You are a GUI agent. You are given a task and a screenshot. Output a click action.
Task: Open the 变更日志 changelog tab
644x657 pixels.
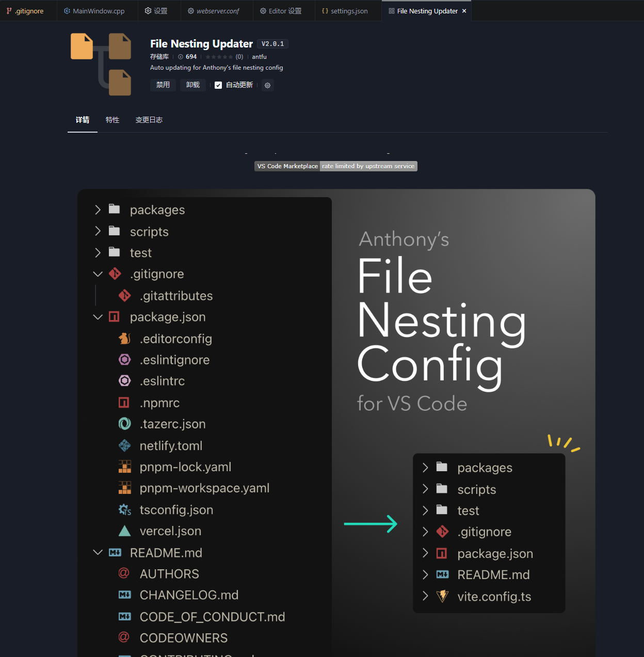pyautogui.click(x=149, y=120)
